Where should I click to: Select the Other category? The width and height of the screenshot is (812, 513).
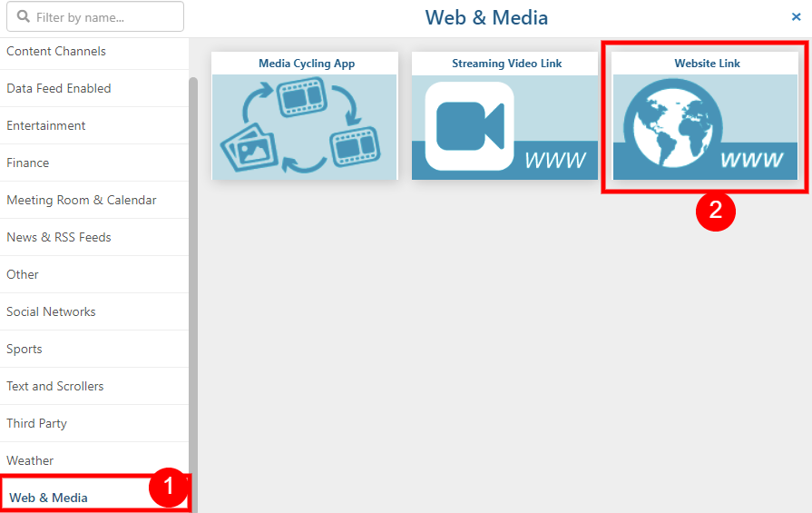pyautogui.click(x=94, y=274)
